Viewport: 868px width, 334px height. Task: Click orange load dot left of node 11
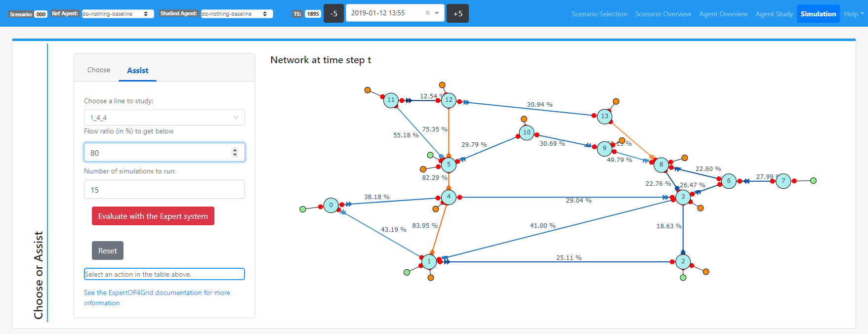click(x=368, y=90)
